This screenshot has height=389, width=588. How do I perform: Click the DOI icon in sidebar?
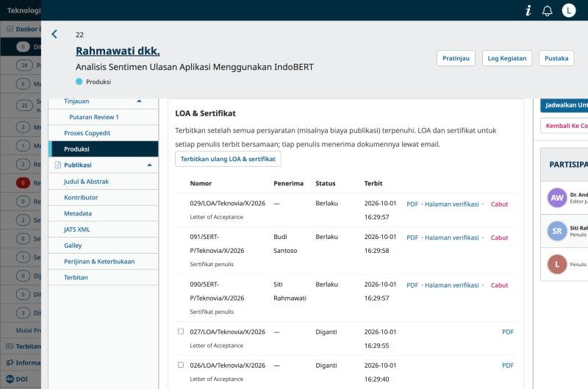[x=10, y=379]
